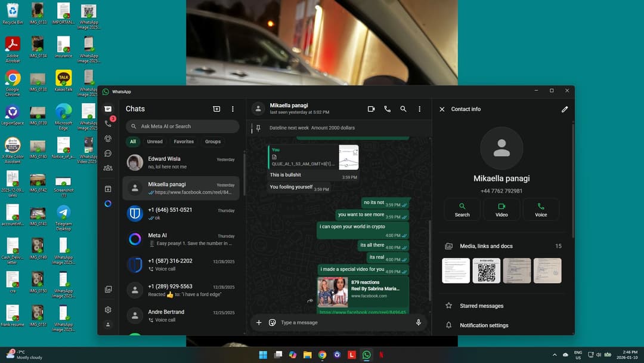This screenshot has height=363, width=644.
Task: Select the Groups chats filter
Action: [x=213, y=141]
